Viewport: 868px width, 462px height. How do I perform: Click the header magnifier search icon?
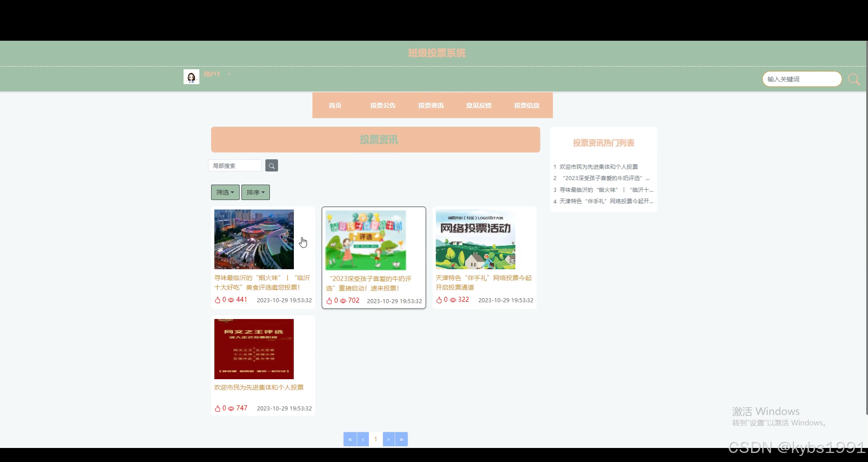coord(854,79)
